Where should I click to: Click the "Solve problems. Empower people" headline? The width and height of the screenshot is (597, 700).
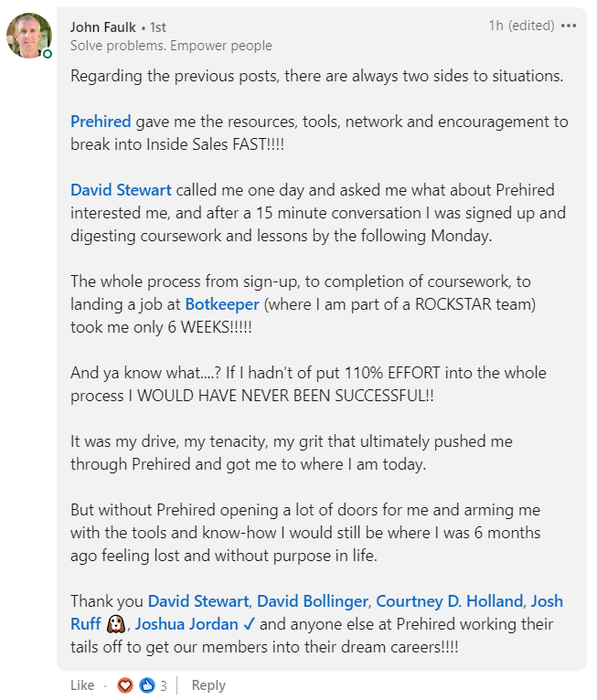tap(171, 46)
